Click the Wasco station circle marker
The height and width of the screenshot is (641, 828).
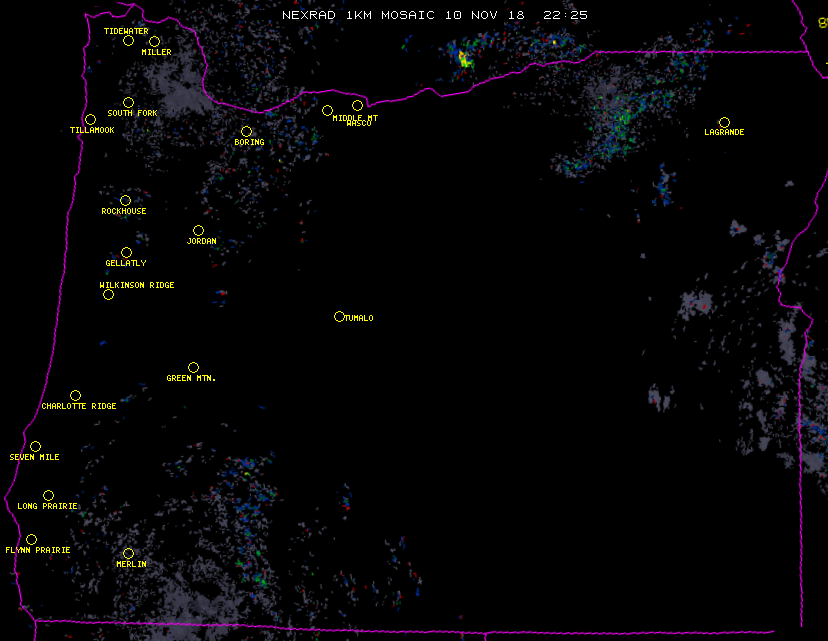pos(357,106)
